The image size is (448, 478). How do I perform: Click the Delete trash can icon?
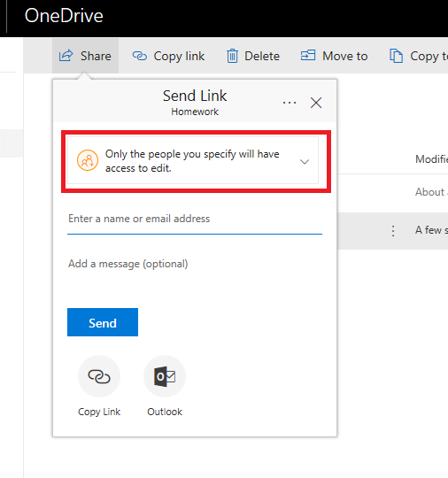232,56
